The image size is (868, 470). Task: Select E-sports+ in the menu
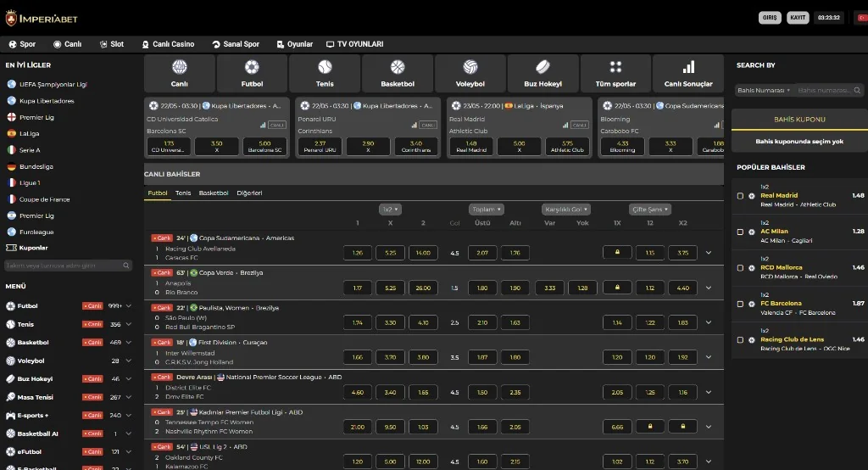27,415
